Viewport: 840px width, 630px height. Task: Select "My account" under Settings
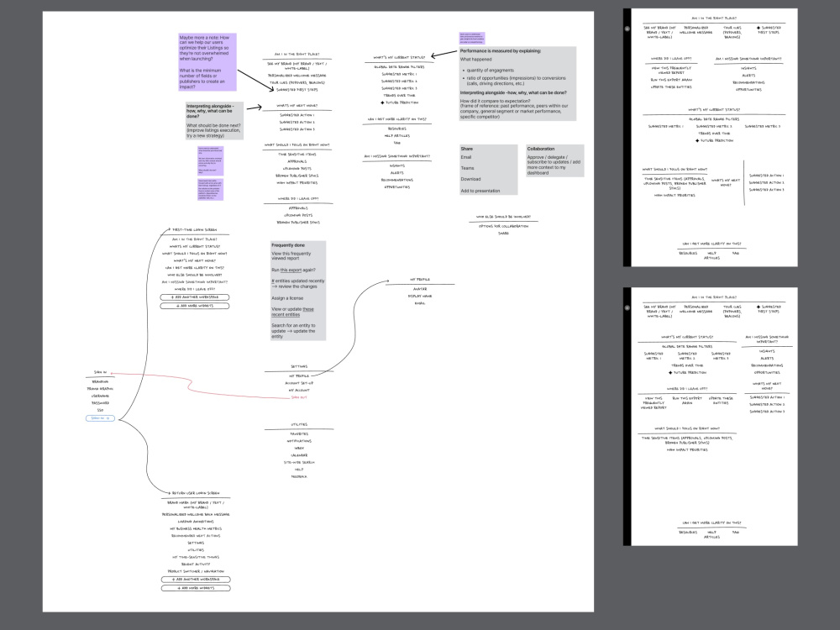coord(299,390)
